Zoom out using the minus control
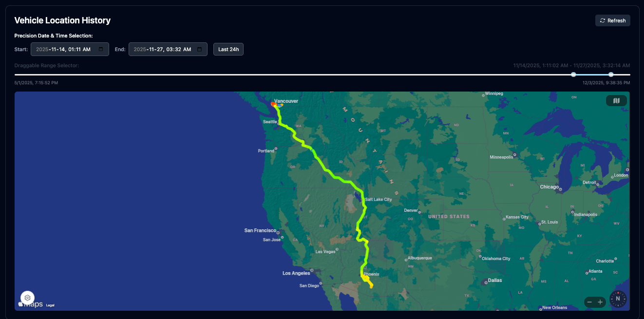The height and width of the screenshot is (319, 644). pos(589,302)
